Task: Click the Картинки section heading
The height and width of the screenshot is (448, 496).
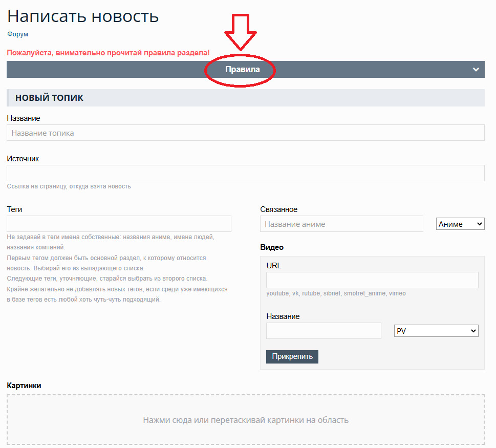Action: point(24,386)
